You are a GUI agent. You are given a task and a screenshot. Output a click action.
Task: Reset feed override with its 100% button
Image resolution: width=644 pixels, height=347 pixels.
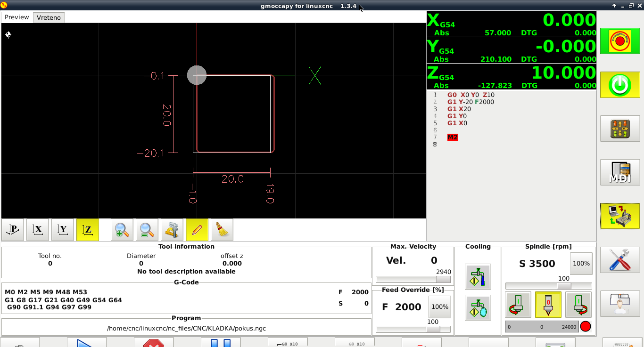439,307
